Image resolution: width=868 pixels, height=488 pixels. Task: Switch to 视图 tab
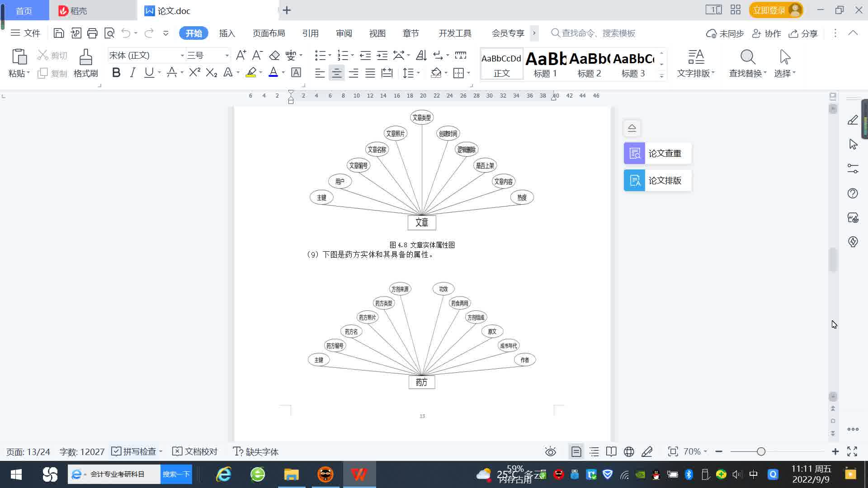377,33
